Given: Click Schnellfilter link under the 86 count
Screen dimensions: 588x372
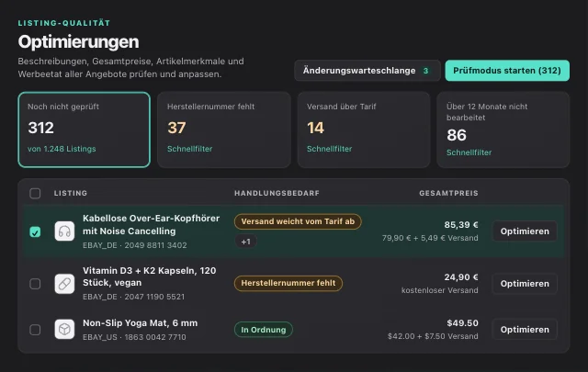Looking at the screenshot, I should tap(469, 152).
